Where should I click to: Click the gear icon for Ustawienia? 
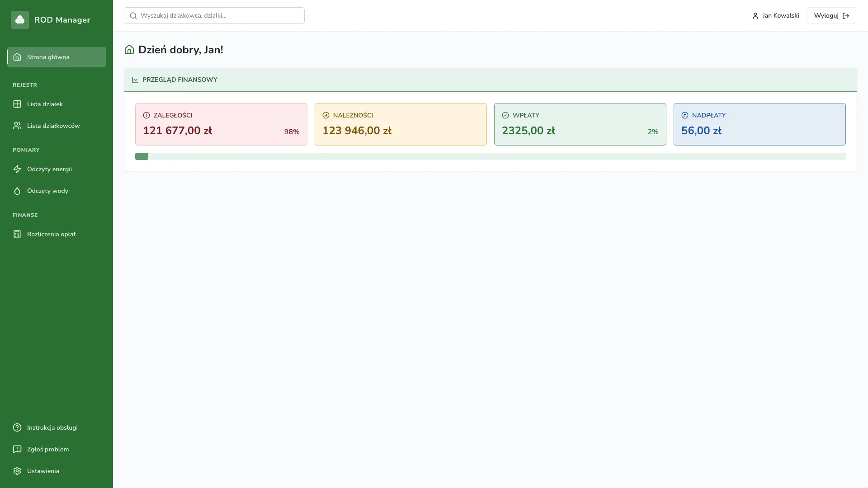coord(17,471)
